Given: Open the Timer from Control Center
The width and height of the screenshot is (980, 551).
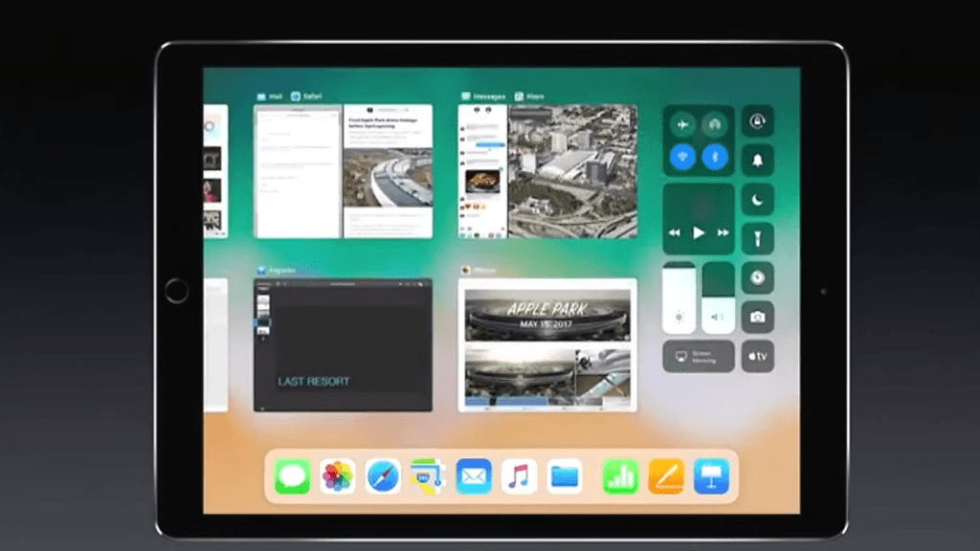Looking at the screenshot, I should coord(757,277).
